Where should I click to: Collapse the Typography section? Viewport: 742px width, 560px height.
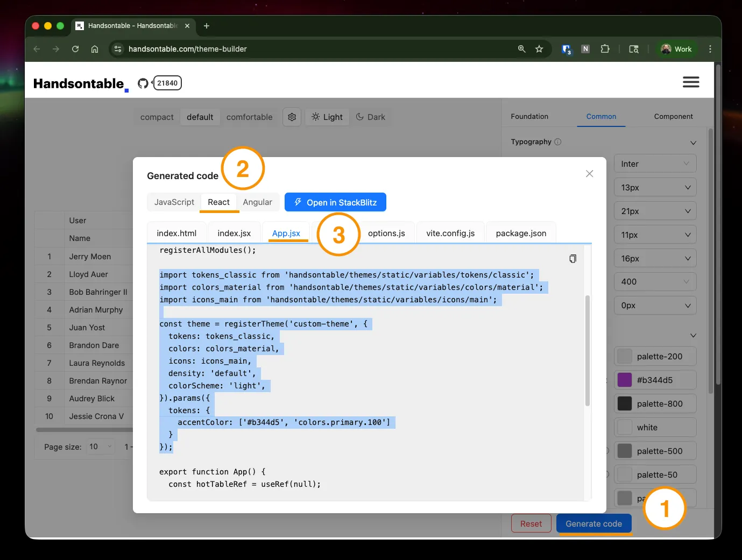click(693, 143)
